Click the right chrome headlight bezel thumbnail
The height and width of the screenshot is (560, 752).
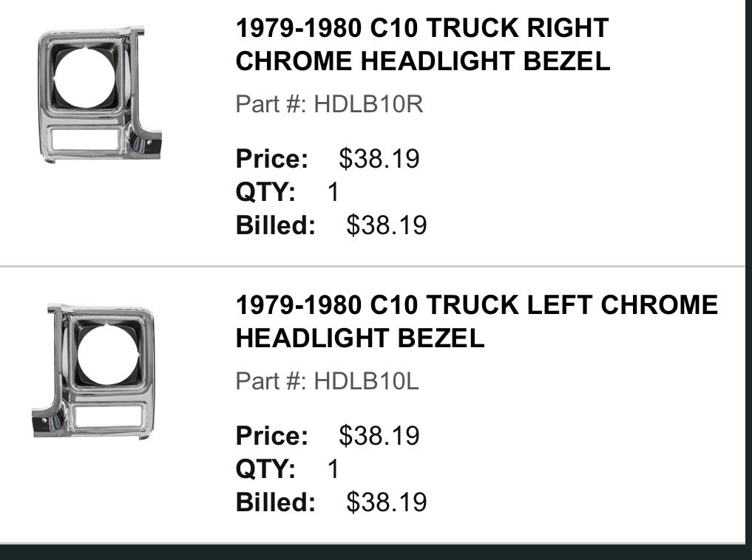(99, 93)
